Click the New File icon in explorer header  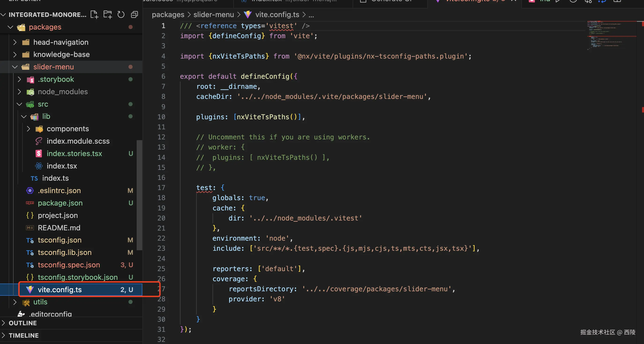94,15
